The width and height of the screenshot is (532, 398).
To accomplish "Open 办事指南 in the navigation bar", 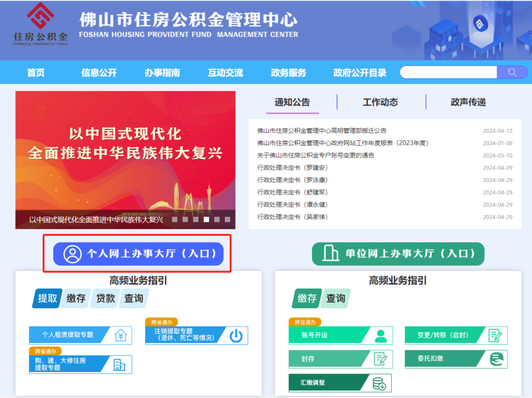I will tap(162, 73).
